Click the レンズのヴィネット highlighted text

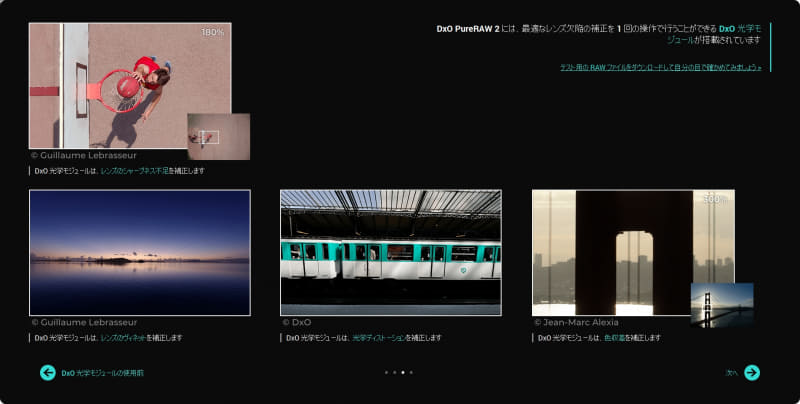click(123, 338)
